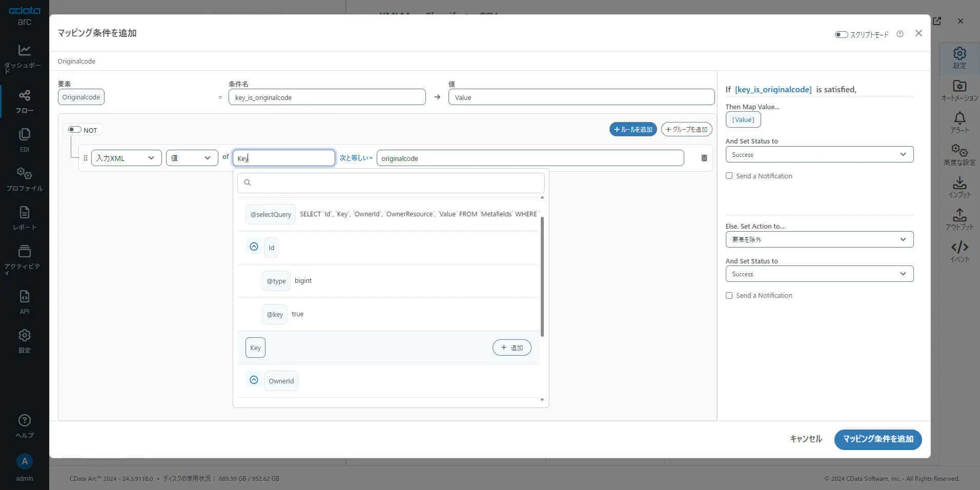
Task: Toggle the NOT switch for the rule group
Action: tap(75, 130)
